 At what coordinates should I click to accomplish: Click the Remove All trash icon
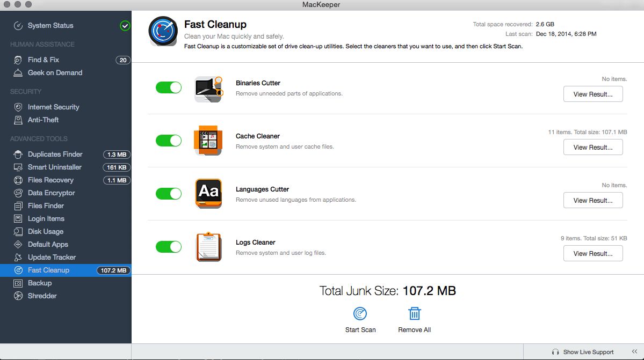(415, 314)
